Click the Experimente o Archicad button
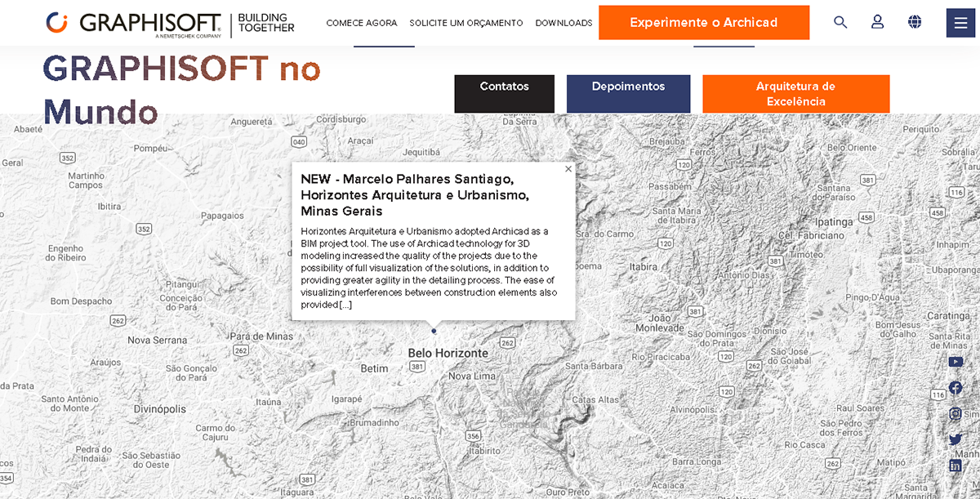This screenshot has height=499, width=980. click(704, 23)
